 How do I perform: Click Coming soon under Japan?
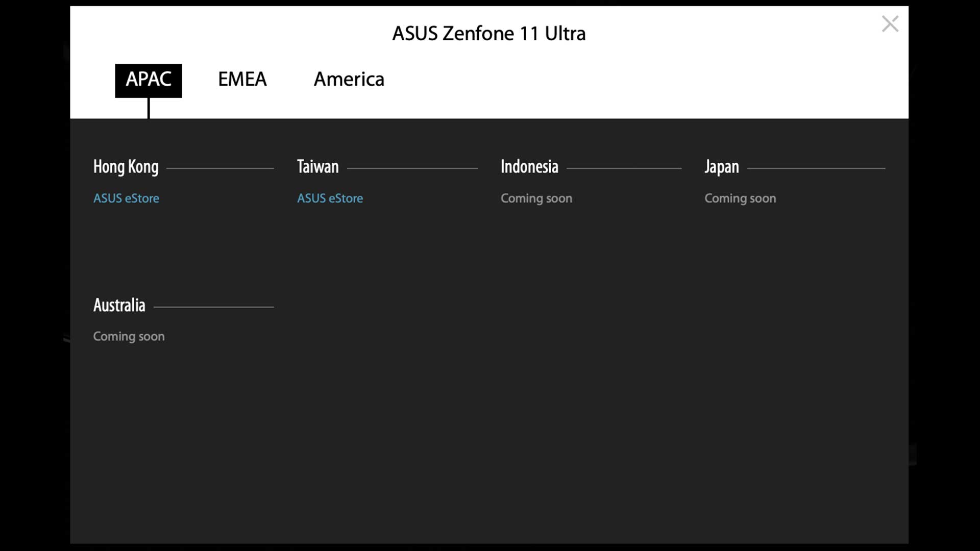[740, 198]
